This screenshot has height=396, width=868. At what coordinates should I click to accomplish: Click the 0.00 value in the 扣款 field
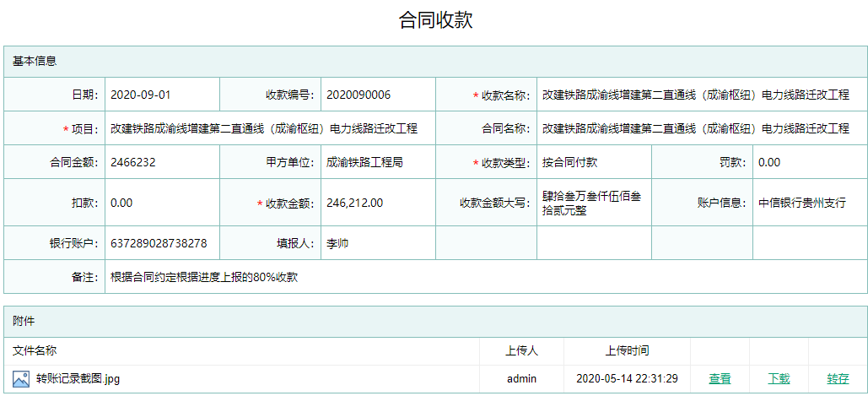pos(121,203)
